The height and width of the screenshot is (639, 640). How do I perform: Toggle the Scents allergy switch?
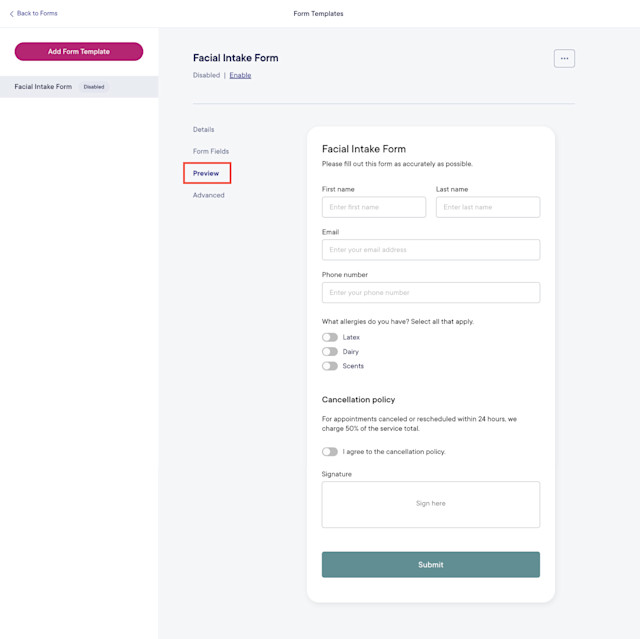(330, 366)
